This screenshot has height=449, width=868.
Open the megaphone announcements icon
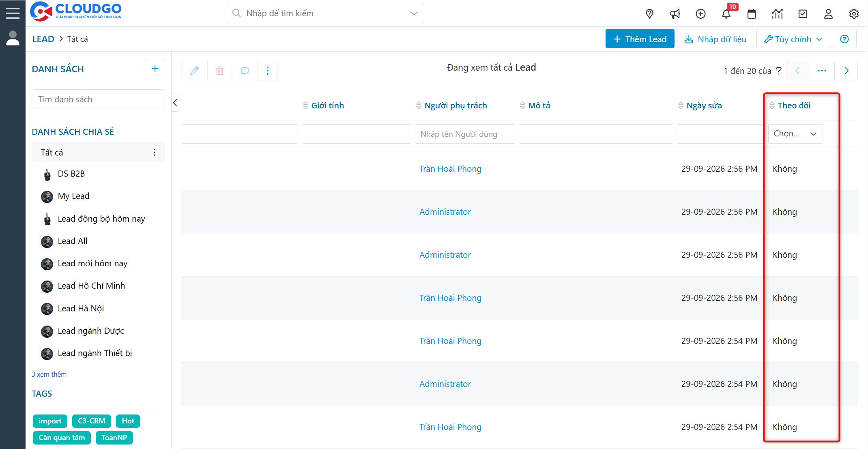click(x=675, y=14)
